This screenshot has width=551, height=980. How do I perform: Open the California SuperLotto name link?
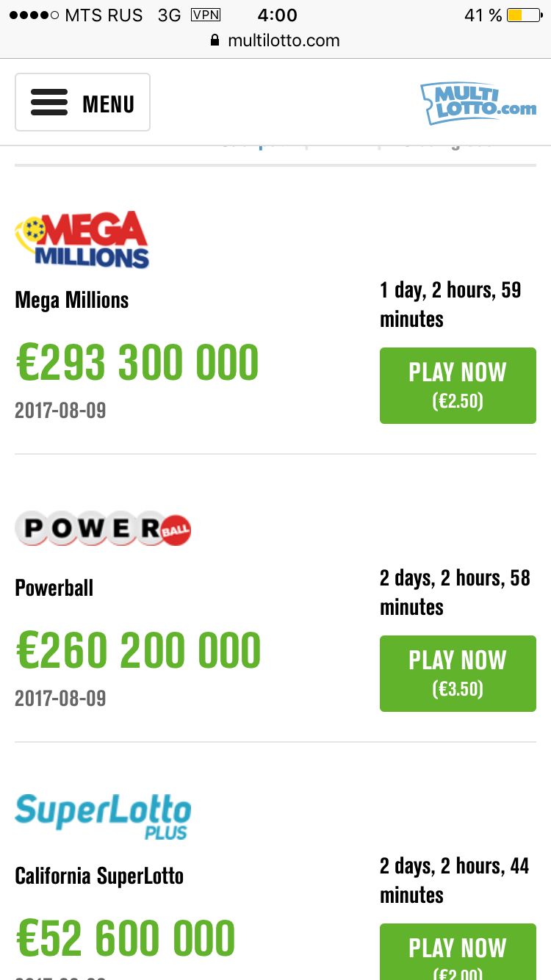(99, 876)
